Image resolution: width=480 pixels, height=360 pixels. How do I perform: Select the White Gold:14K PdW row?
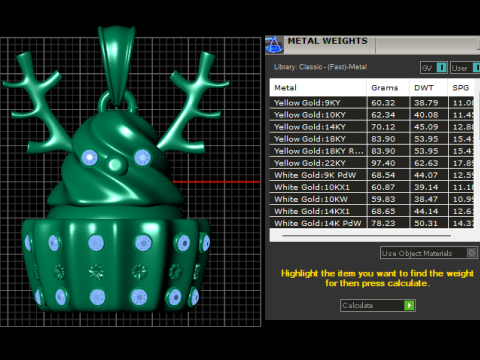click(372, 223)
